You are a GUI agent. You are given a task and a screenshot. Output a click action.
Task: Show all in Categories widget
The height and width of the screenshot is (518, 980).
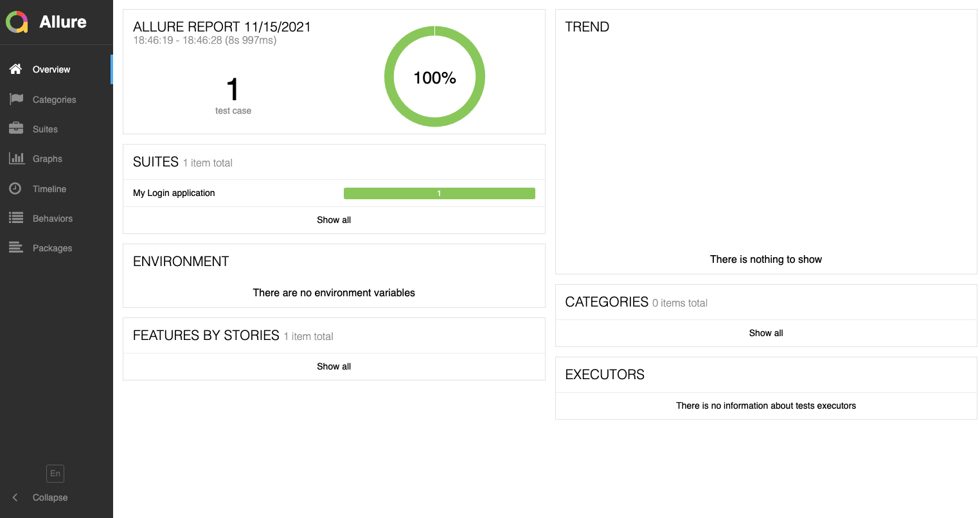(x=766, y=333)
